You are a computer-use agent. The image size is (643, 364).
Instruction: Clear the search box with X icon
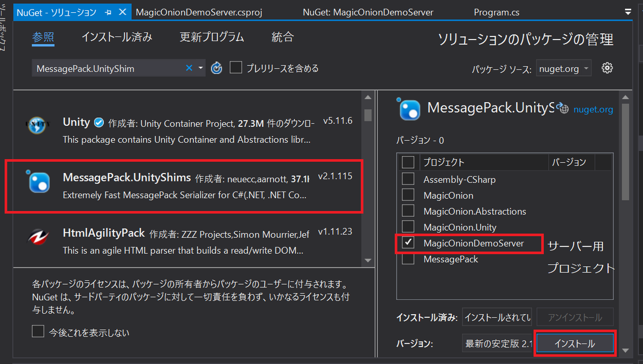pyautogui.click(x=189, y=68)
